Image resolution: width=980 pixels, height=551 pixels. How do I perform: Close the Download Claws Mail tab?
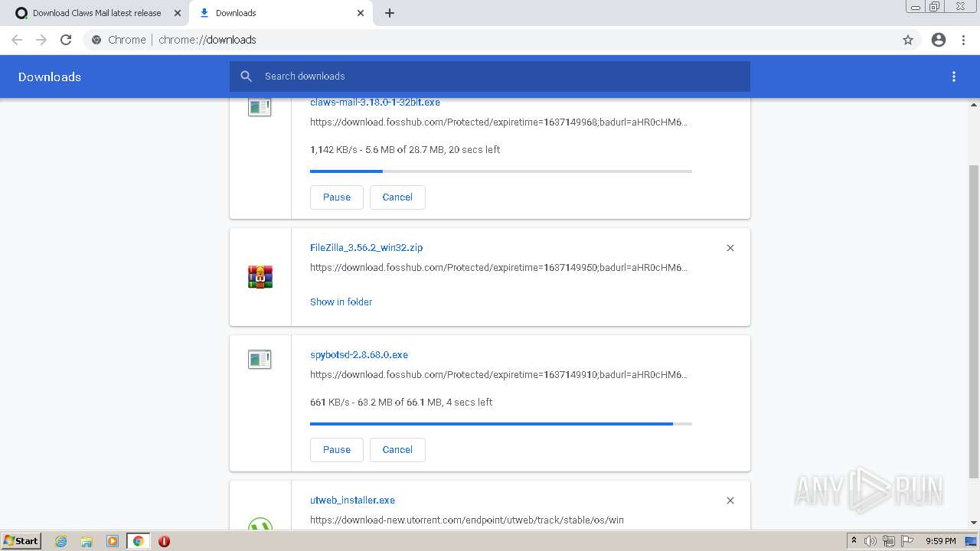(x=178, y=13)
